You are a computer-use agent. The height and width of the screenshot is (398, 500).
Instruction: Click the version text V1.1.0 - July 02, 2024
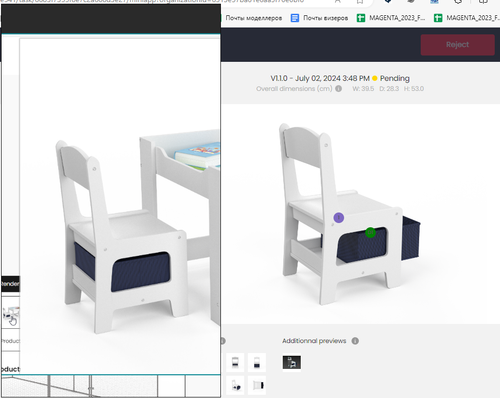click(x=320, y=78)
